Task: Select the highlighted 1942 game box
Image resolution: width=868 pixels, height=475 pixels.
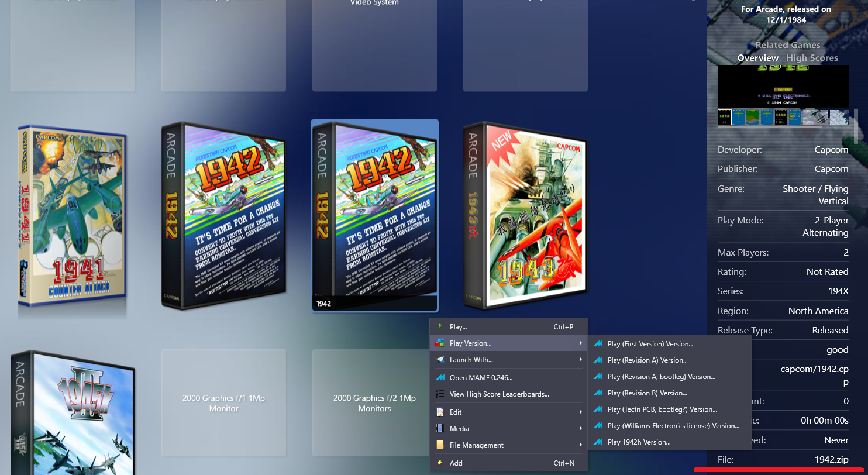Action: pyautogui.click(x=375, y=216)
